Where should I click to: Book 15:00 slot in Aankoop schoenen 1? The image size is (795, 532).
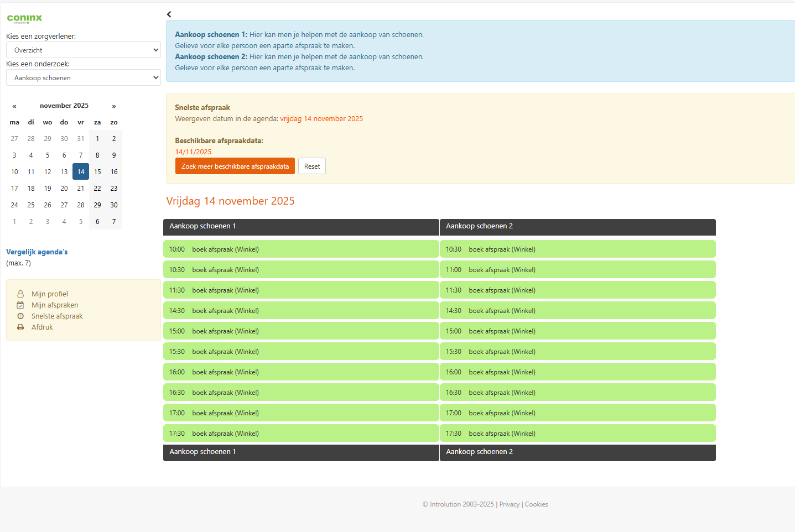301,331
